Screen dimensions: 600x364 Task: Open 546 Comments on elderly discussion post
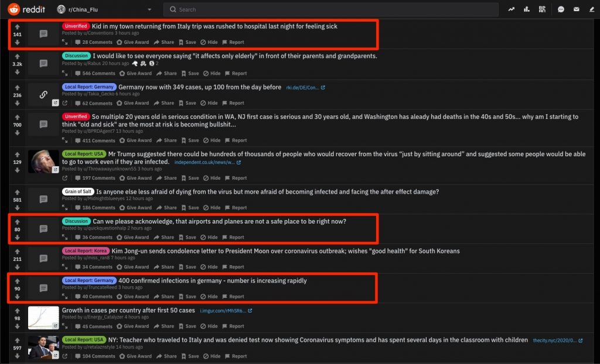pos(95,73)
